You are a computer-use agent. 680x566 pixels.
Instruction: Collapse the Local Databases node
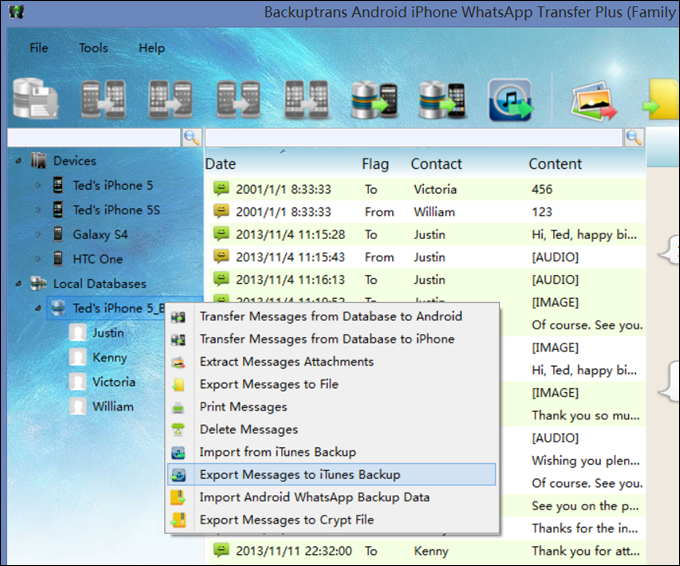pyautogui.click(x=18, y=284)
